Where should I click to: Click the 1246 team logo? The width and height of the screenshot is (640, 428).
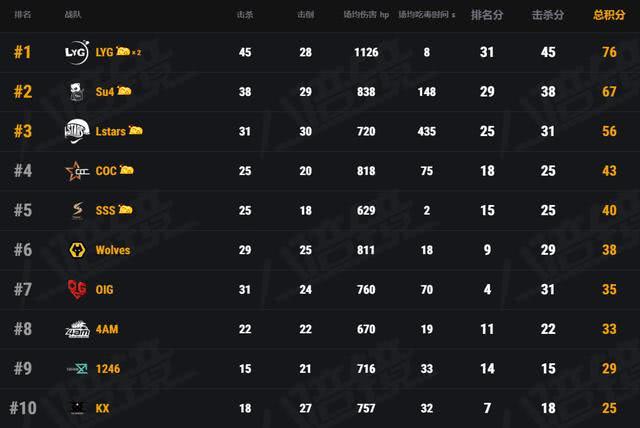tap(76, 369)
